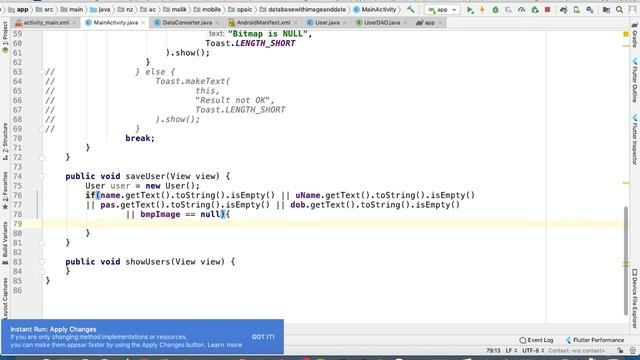640x360 pixels.
Task: Open the Gradle tool window
Action: point(635,35)
